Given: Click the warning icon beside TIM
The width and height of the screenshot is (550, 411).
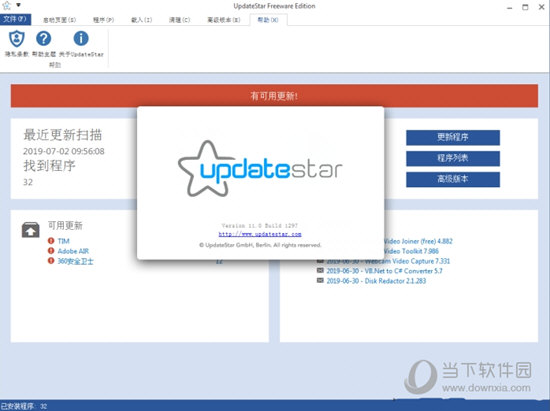Looking at the screenshot, I should tap(51, 241).
